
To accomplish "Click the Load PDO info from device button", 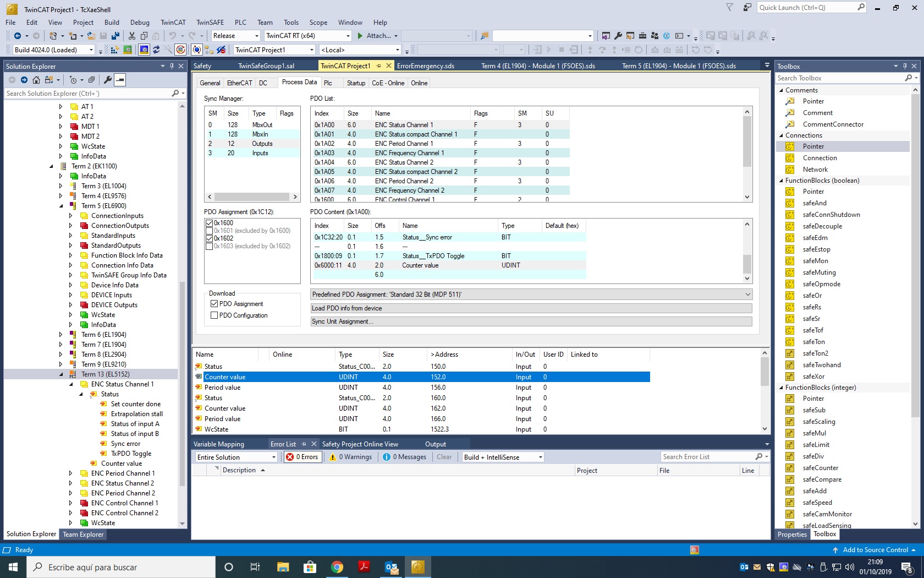I will coord(531,308).
